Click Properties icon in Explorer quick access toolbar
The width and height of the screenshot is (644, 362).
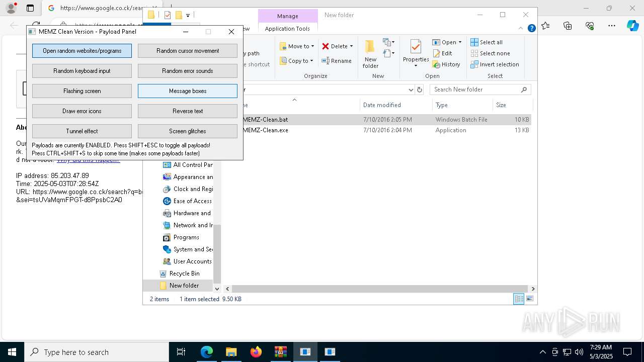tap(168, 15)
